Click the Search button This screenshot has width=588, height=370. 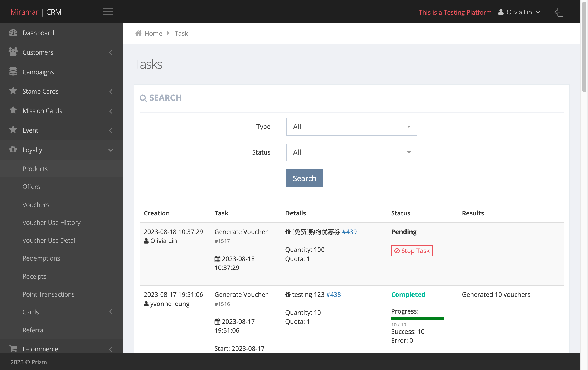pyautogui.click(x=304, y=178)
